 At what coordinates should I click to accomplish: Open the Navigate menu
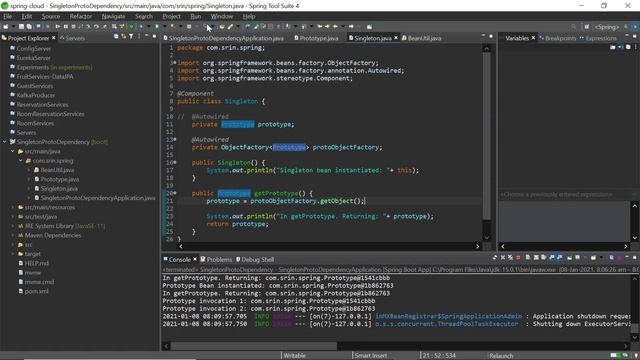click(113, 16)
